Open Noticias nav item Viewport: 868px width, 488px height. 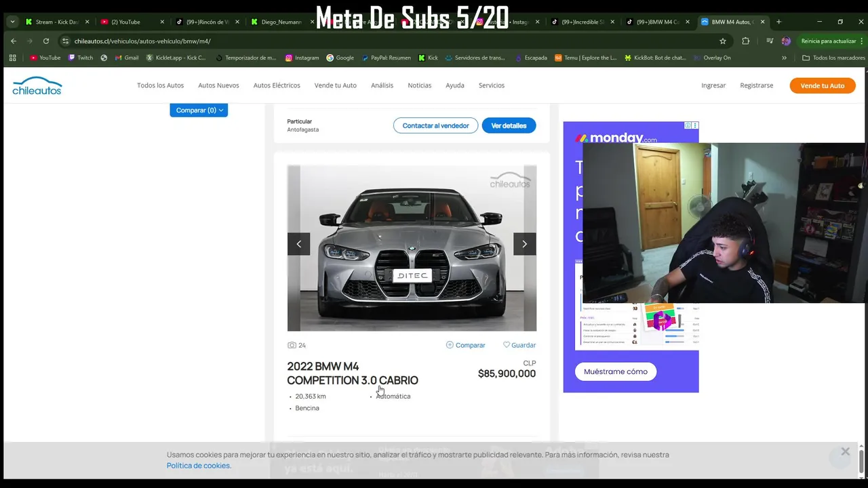[419, 85]
